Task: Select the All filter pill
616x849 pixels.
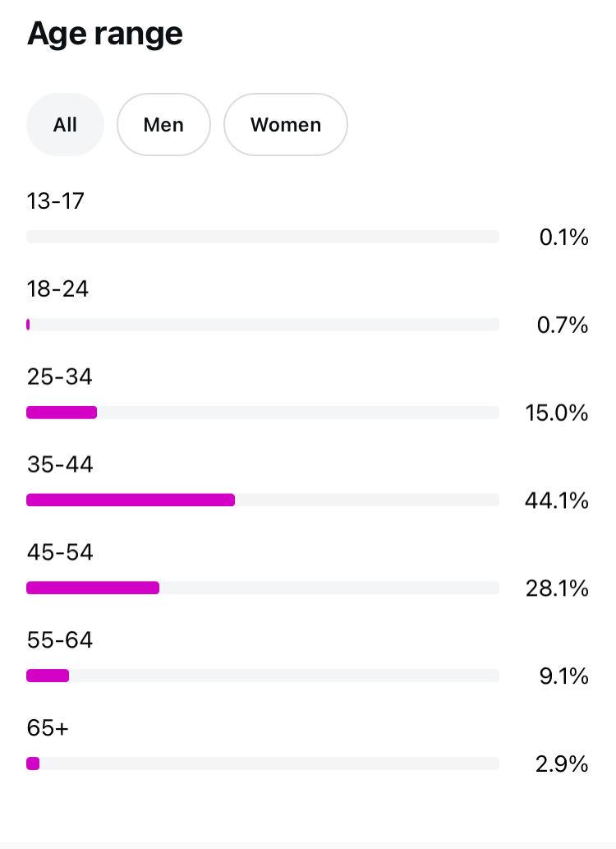Action: pyautogui.click(x=65, y=125)
